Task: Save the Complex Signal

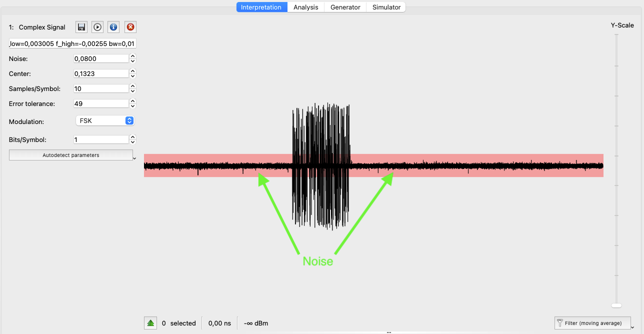Action: [81, 27]
